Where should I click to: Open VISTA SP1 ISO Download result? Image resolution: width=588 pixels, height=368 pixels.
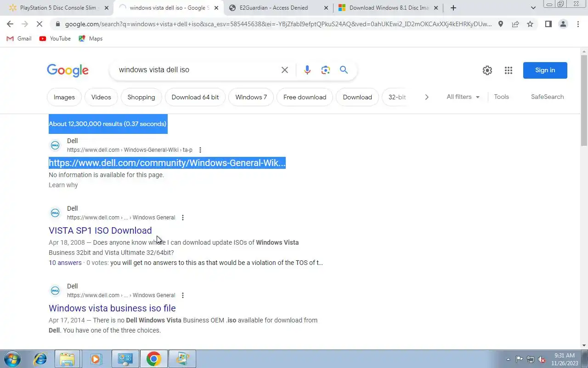coord(100,230)
